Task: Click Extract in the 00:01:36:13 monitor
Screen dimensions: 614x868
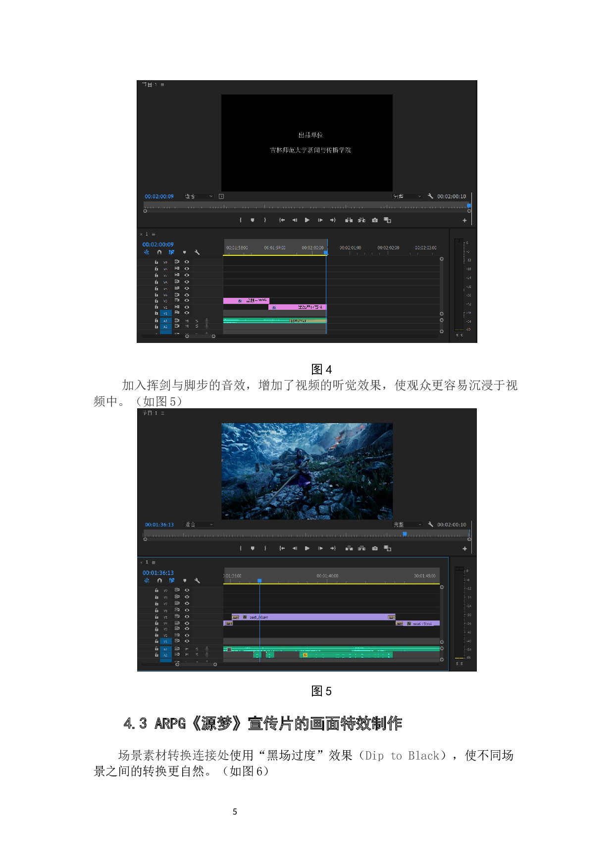Action: [x=362, y=548]
